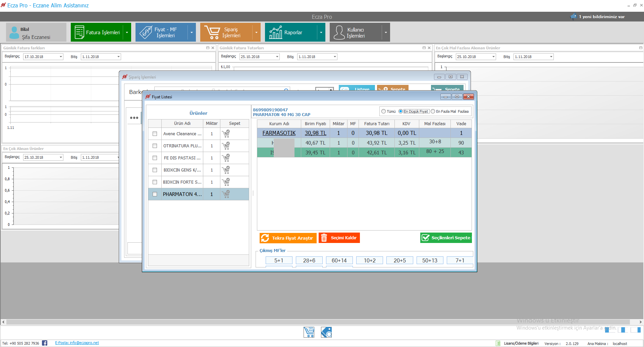The image size is (644, 347).
Task: Click Tekra Fiyat Araştır button
Action: point(288,238)
